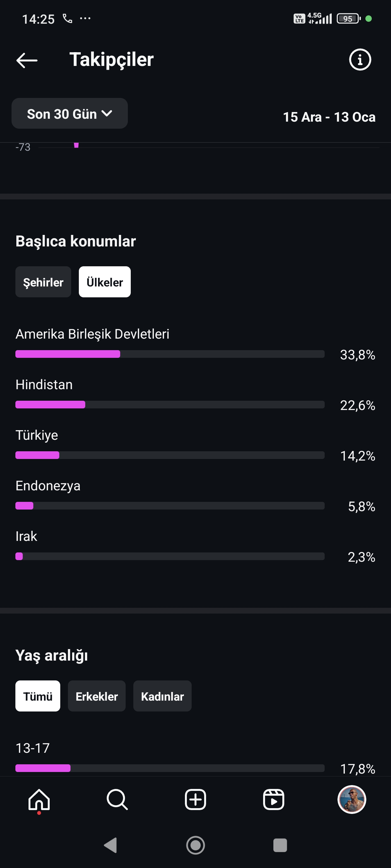Tap the Android back navigation triangle

[110, 845]
